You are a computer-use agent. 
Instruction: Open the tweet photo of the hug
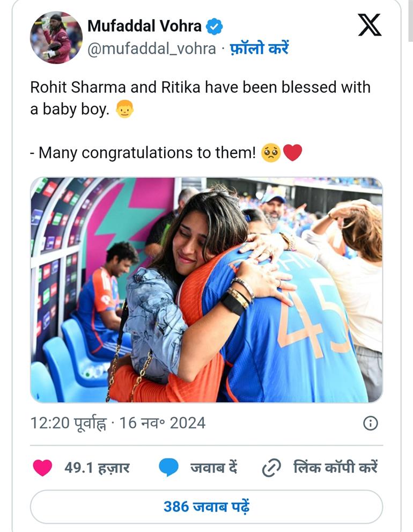point(206,290)
